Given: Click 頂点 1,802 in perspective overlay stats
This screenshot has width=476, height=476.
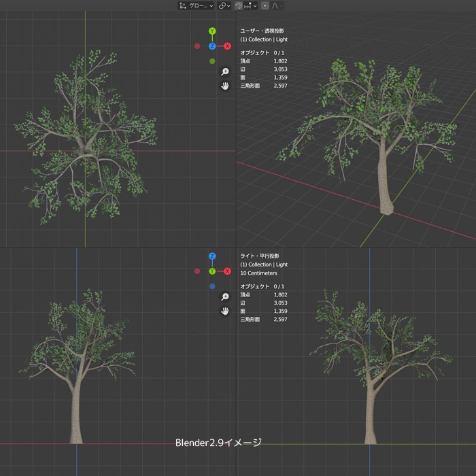Looking at the screenshot, I should [264, 61].
